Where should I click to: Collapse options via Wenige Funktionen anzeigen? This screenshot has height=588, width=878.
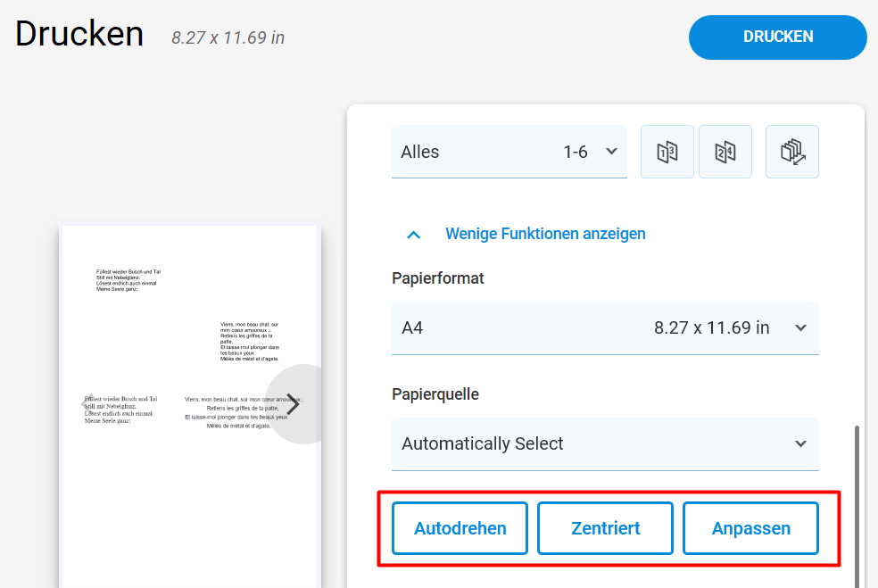tap(545, 234)
